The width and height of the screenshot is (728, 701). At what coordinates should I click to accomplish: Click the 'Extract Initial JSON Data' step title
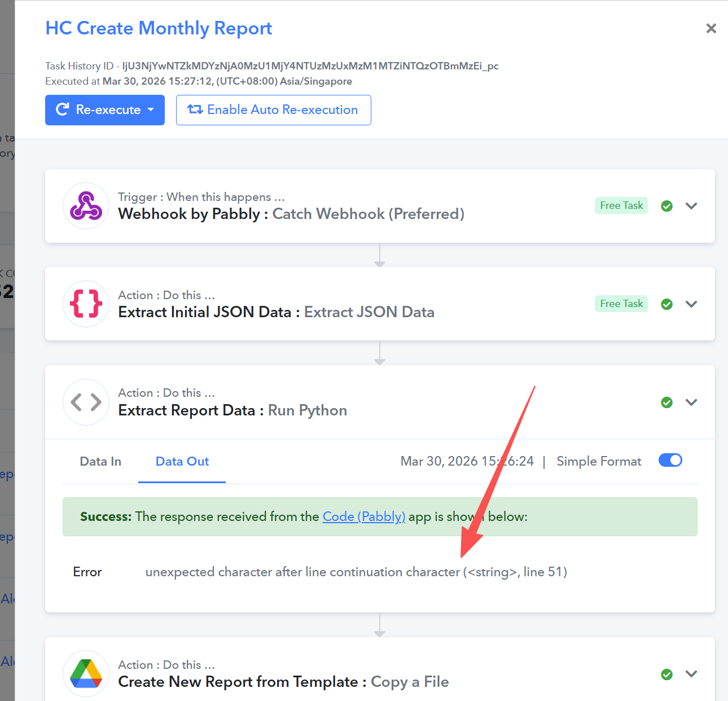point(205,312)
